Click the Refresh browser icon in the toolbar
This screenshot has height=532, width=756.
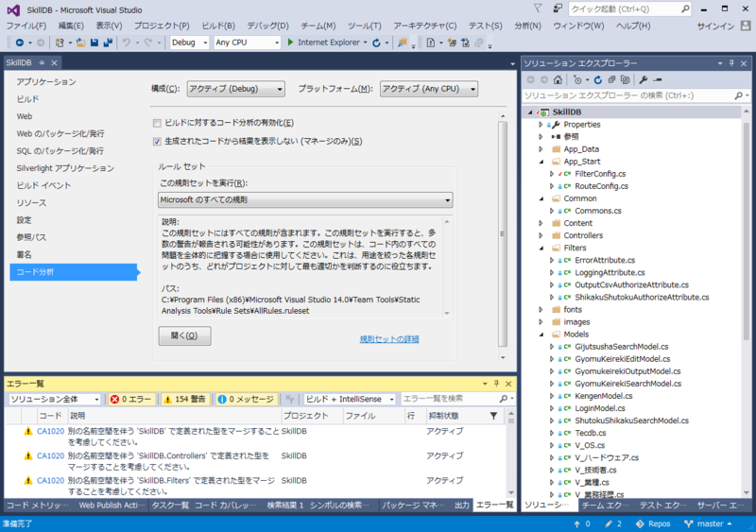click(376, 43)
